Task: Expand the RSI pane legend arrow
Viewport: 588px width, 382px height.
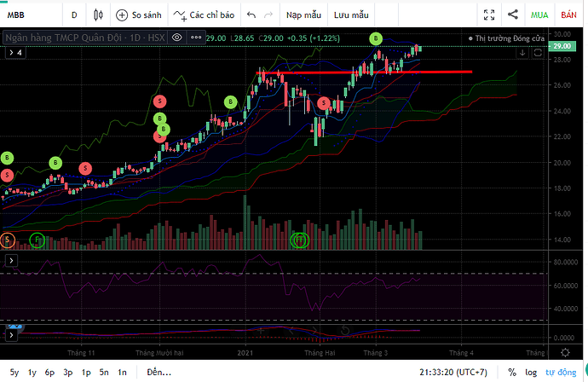Action: tap(11, 260)
